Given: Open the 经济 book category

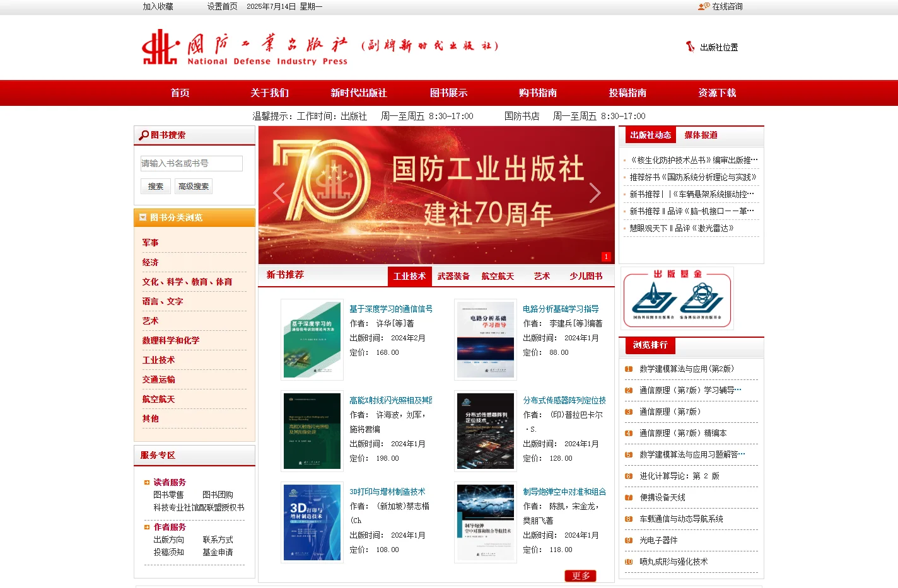Looking at the screenshot, I should 150,262.
